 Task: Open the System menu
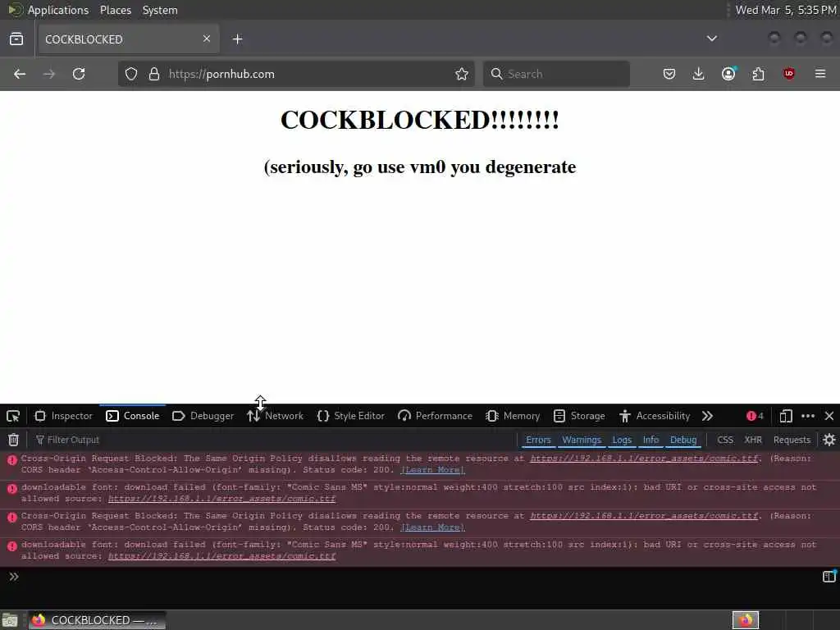click(160, 10)
